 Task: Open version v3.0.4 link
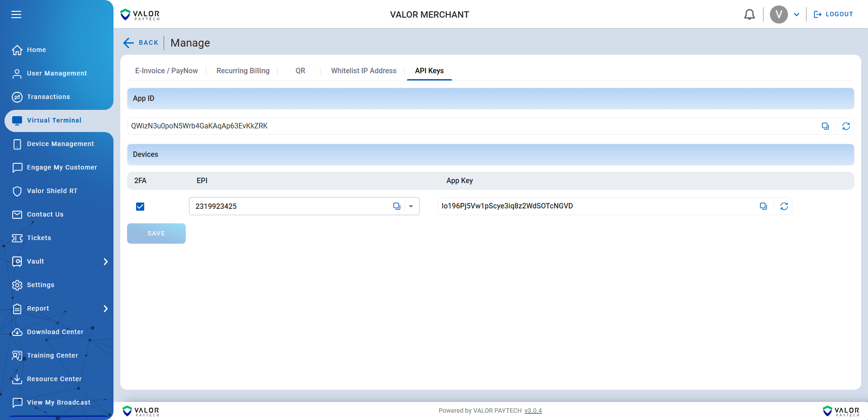coord(533,411)
